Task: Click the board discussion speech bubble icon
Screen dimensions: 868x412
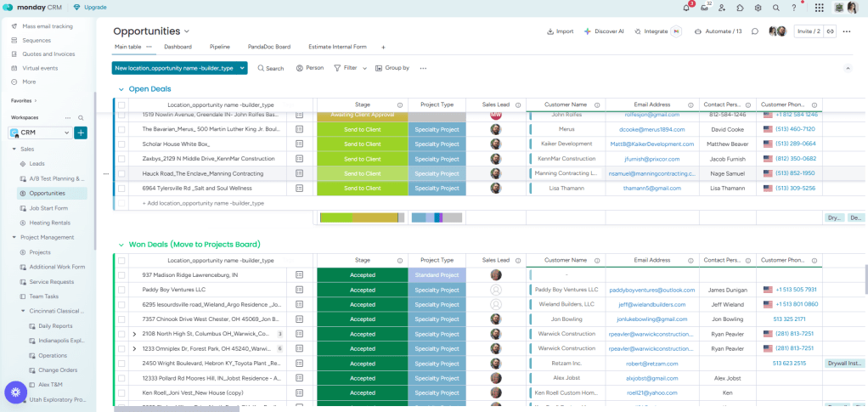Action: 754,31
